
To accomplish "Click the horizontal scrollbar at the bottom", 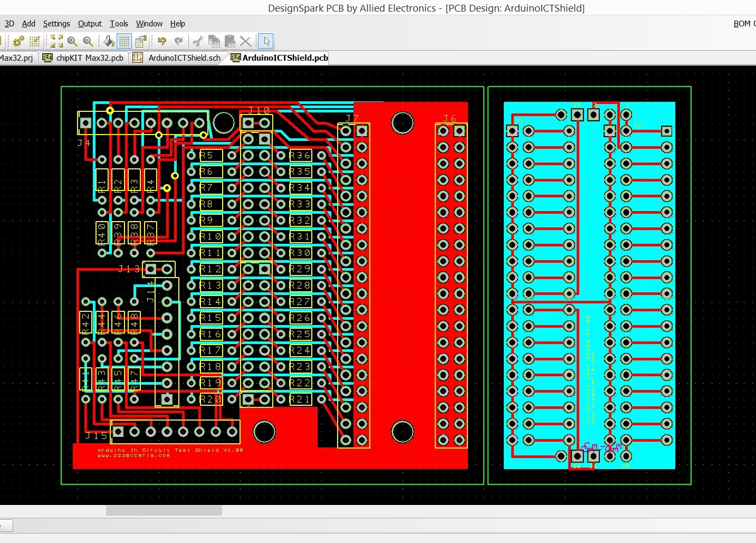I will point(164,510).
